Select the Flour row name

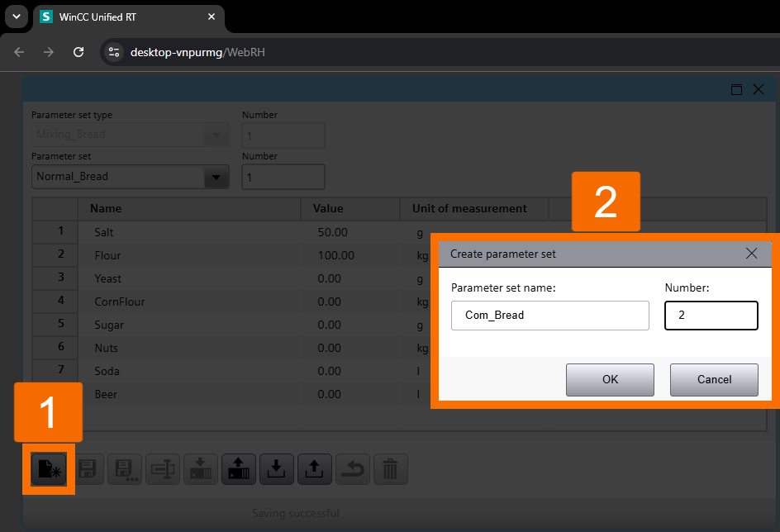pos(107,255)
